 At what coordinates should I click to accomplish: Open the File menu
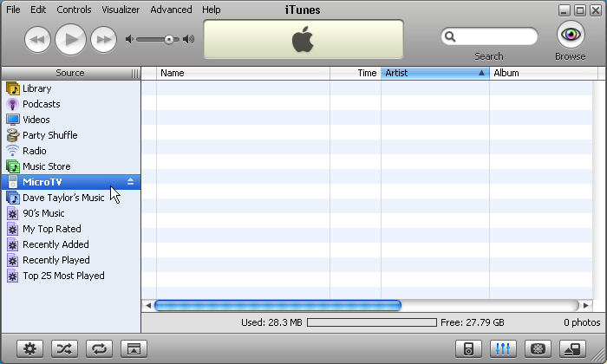[13, 10]
